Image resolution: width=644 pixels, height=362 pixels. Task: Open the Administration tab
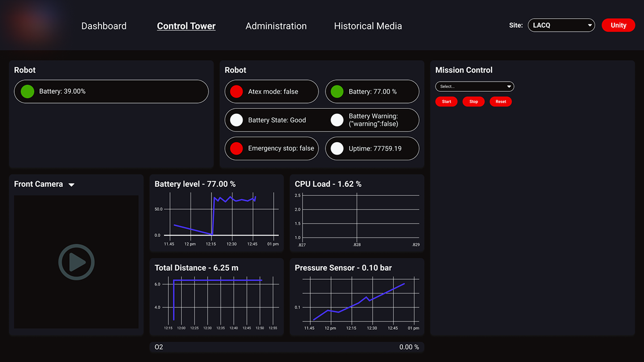[276, 26]
